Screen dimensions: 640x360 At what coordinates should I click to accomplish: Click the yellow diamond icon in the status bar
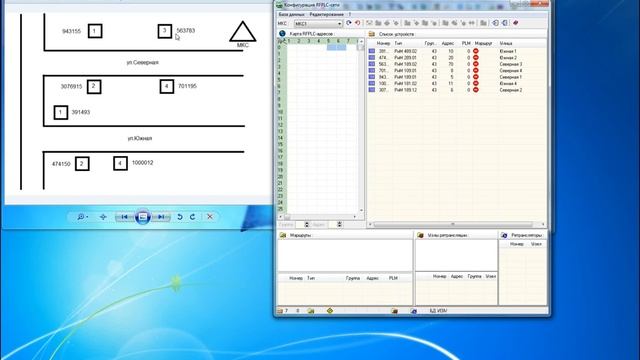tap(330, 311)
